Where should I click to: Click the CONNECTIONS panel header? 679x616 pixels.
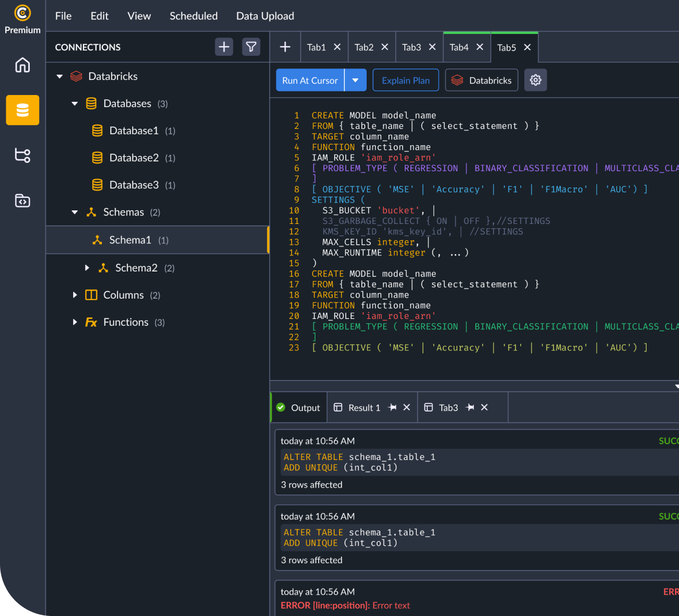coord(88,47)
